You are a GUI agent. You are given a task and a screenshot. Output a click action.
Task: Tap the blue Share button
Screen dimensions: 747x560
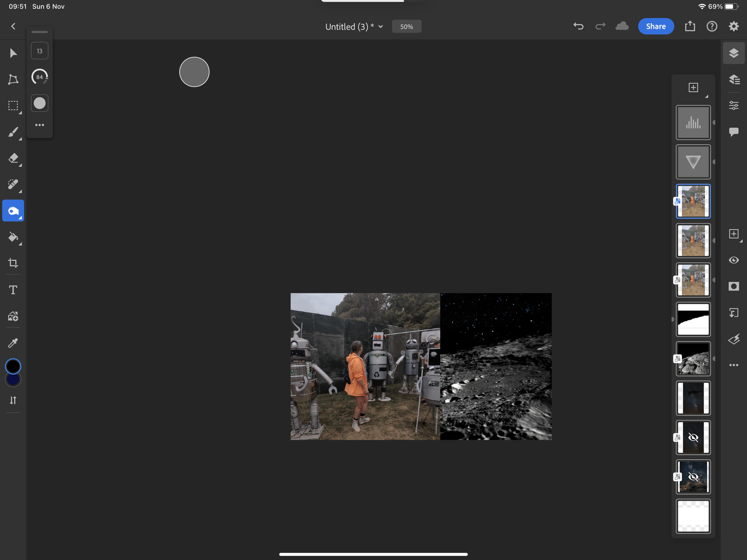click(656, 26)
